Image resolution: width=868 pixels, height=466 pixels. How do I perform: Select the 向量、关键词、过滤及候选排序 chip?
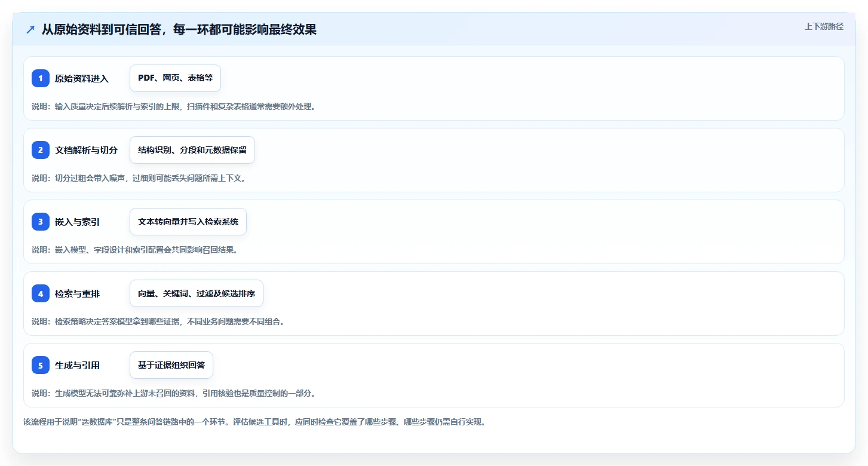pyautogui.click(x=197, y=293)
